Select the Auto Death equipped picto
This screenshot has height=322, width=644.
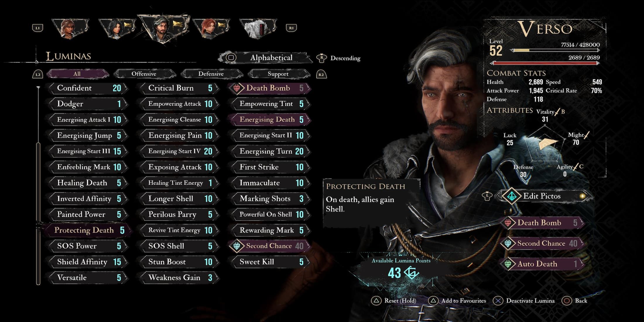542,264
